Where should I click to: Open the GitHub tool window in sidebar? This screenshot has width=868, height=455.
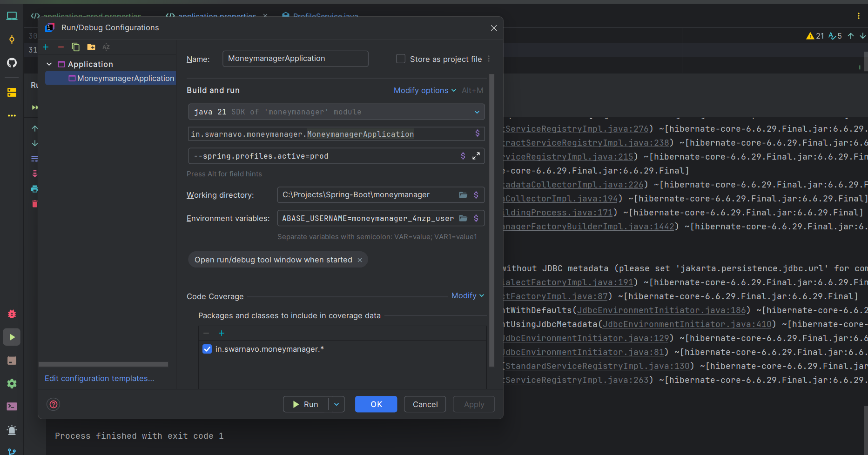(x=12, y=63)
